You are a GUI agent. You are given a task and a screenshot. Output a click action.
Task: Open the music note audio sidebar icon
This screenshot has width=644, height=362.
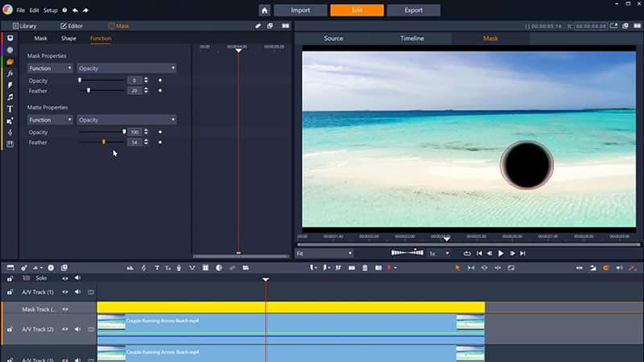10,97
